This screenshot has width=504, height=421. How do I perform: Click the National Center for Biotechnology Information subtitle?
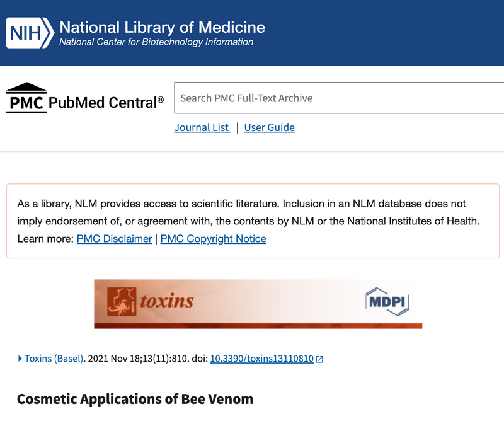(x=156, y=42)
